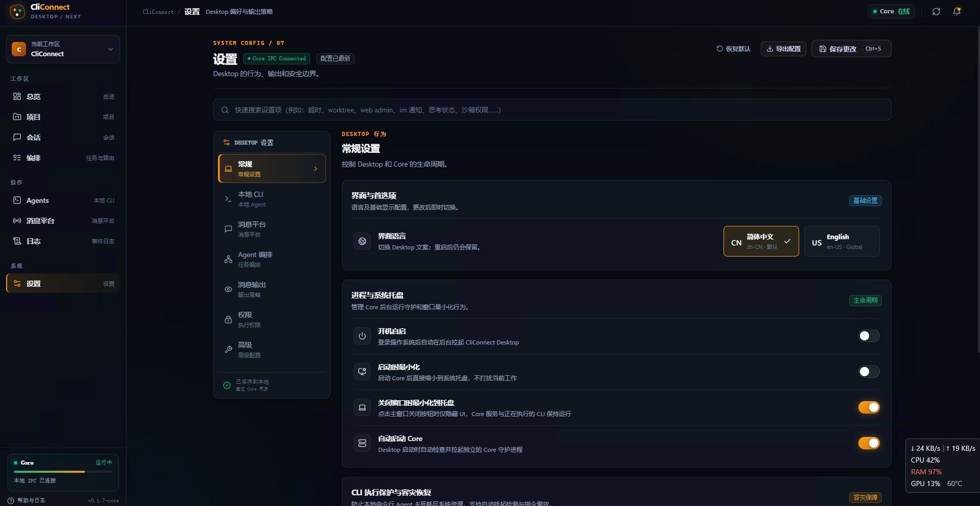This screenshot has height=506, width=980.
Task: Navigate to 总览 in sidebar
Action: point(63,97)
